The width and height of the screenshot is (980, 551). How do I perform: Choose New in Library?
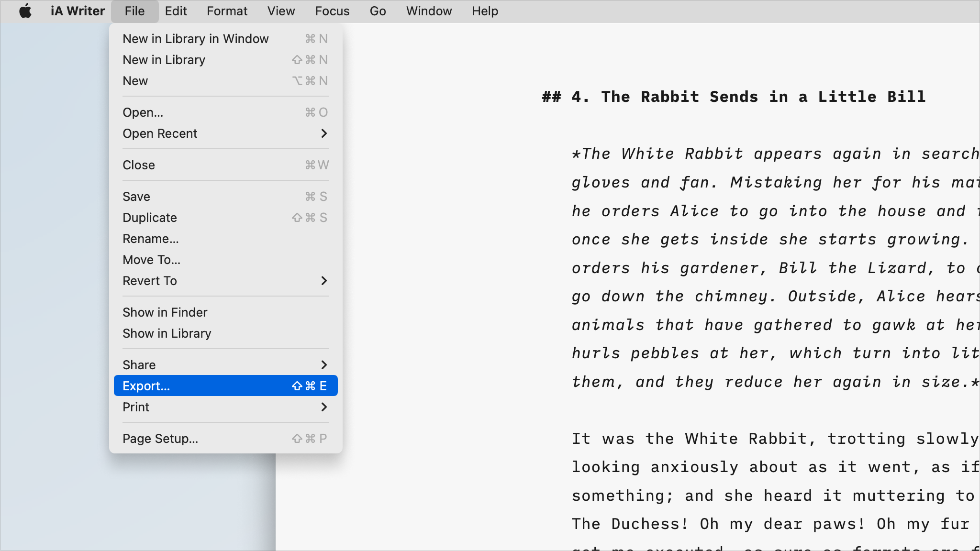225,60
